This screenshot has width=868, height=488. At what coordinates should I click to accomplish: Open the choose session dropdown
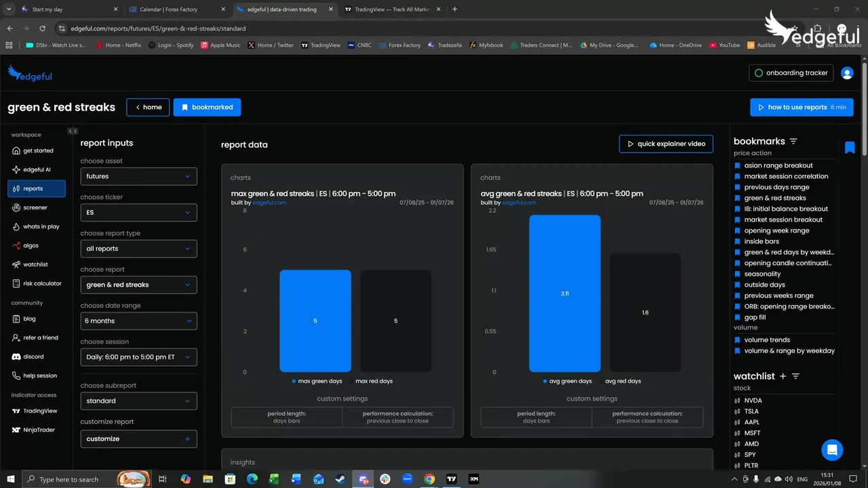pos(138,357)
